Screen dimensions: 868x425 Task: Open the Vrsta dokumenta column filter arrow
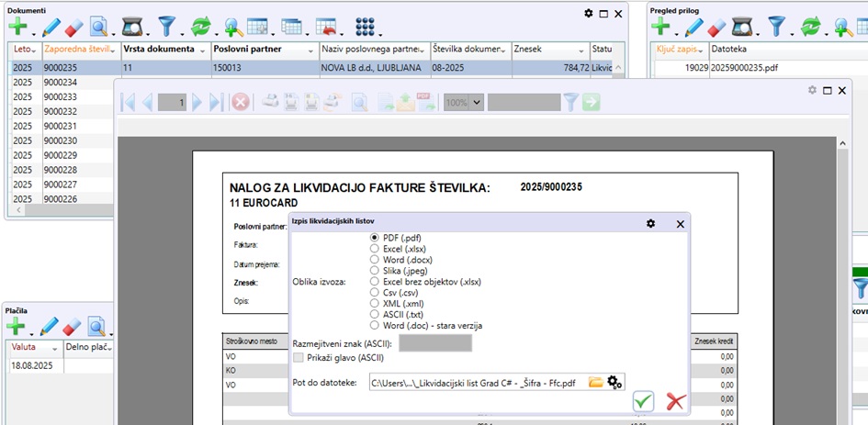(203, 49)
